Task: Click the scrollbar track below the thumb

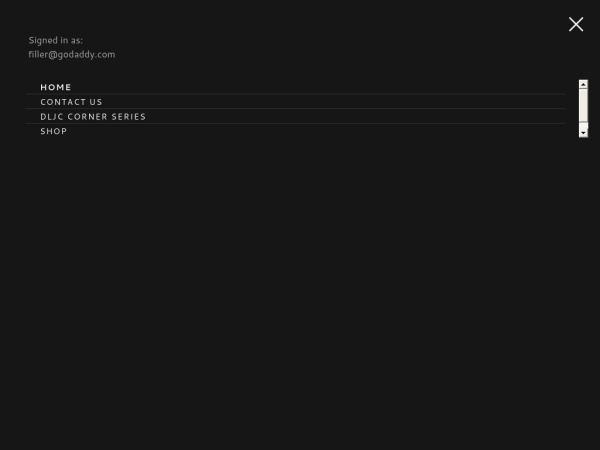Action: pos(583,125)
